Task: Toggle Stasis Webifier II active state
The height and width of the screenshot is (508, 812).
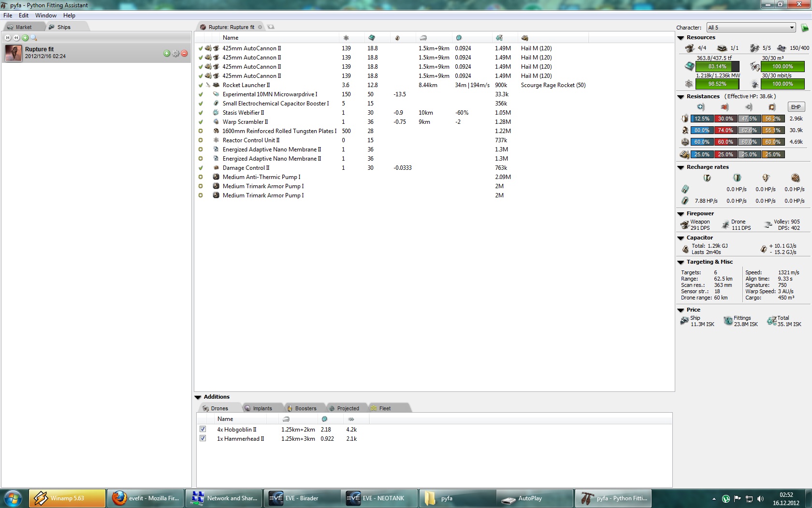Action: click(201, 113)
